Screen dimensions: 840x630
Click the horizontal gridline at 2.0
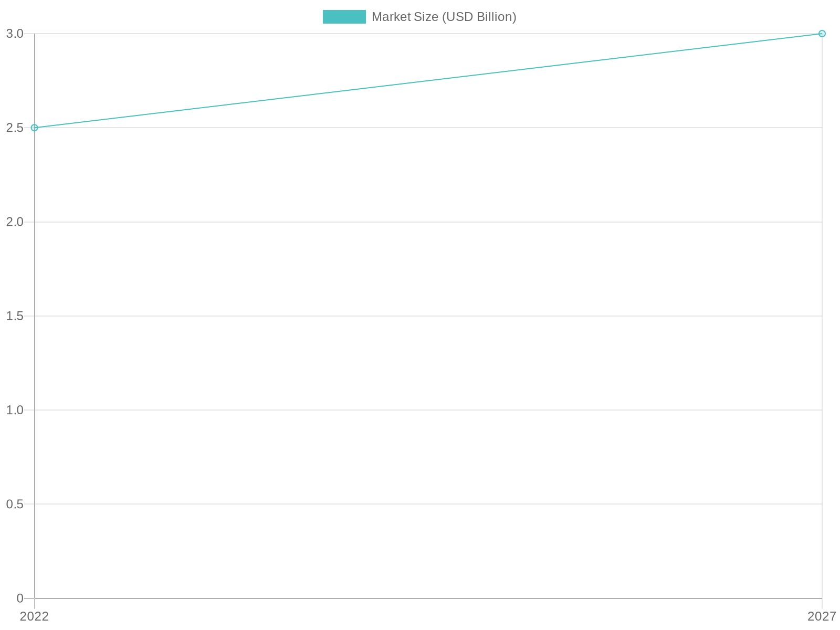[x=428, y=222]
